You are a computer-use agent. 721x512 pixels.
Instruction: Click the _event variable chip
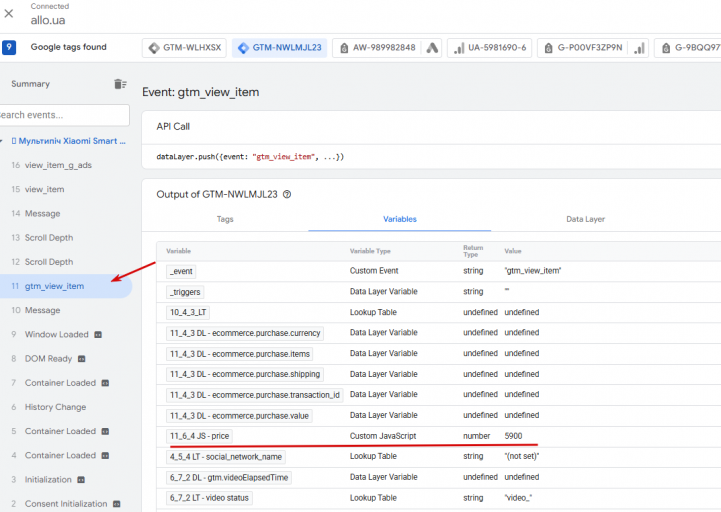tap(181, 271)
